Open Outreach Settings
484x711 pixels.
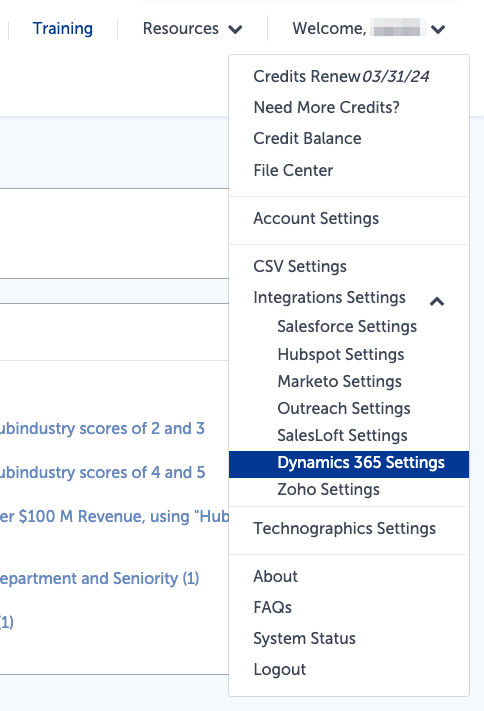pos(344,409)
